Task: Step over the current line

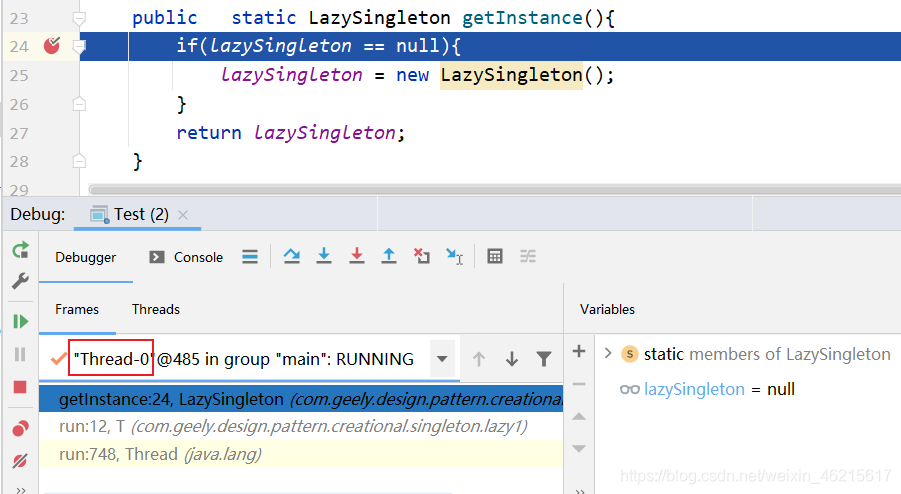Action: (291, 256)
